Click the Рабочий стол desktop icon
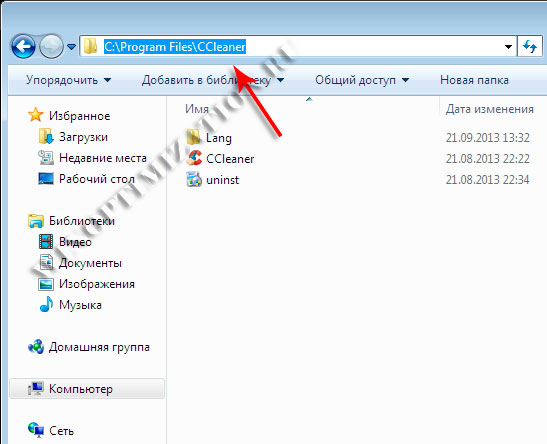 point(46,179)
